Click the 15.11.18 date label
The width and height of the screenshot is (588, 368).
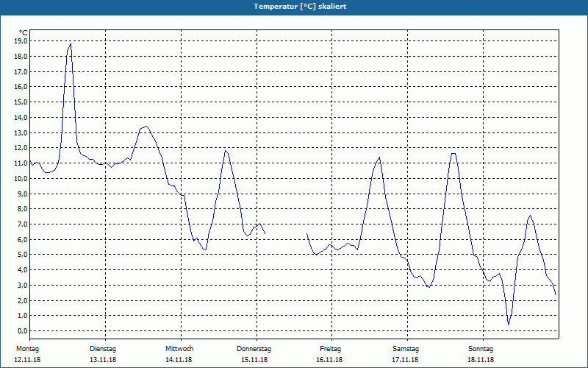(x=254, y=360)
